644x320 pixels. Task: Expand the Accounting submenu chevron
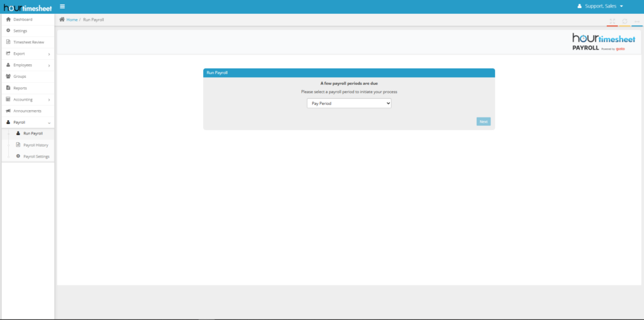pyautogui.click(x=49, y=100)
